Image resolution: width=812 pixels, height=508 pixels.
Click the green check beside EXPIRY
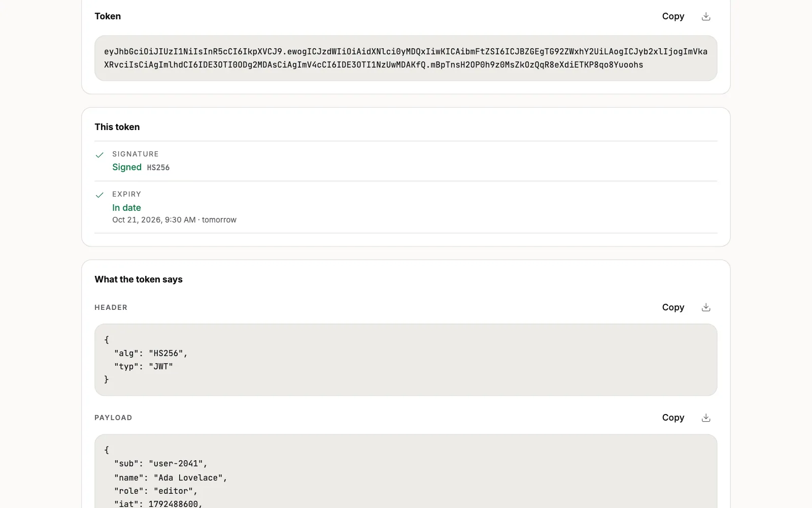(99, 195)
